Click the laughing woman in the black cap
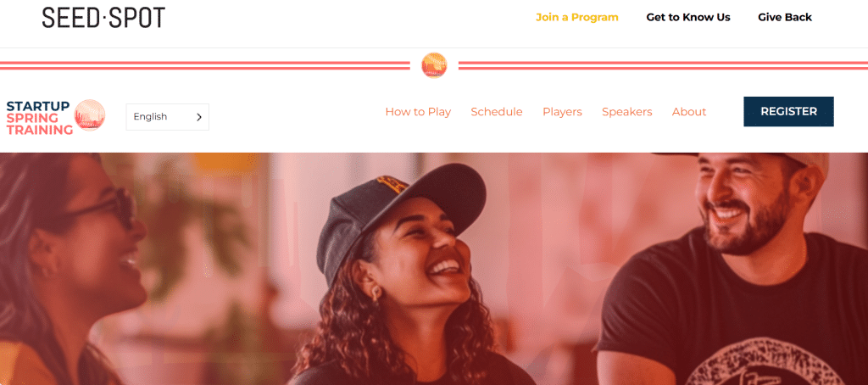The height and width of the screenshot is (385, 868). pyautogui.click(x=407, y=277)
